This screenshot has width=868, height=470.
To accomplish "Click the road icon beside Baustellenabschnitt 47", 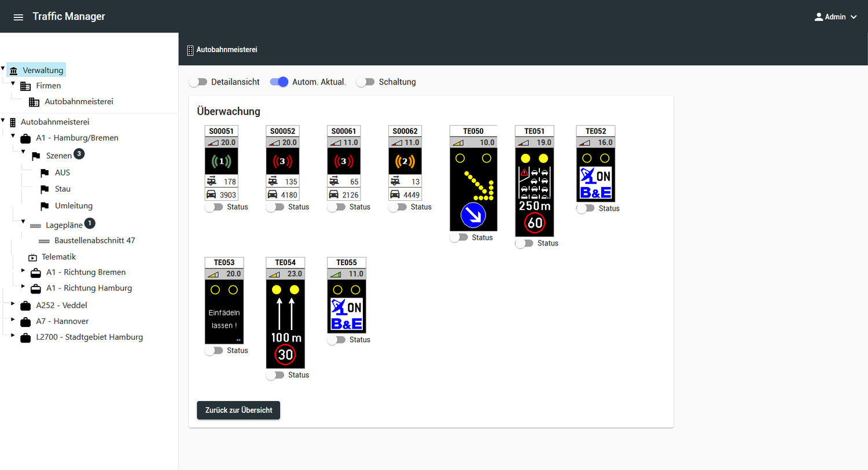I will pyautogui.click(x=45, y=241).
